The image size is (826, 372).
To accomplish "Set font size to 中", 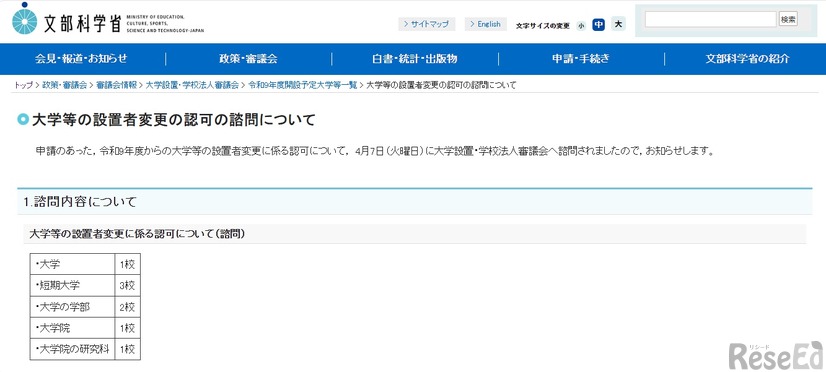I will click(598, 25).
